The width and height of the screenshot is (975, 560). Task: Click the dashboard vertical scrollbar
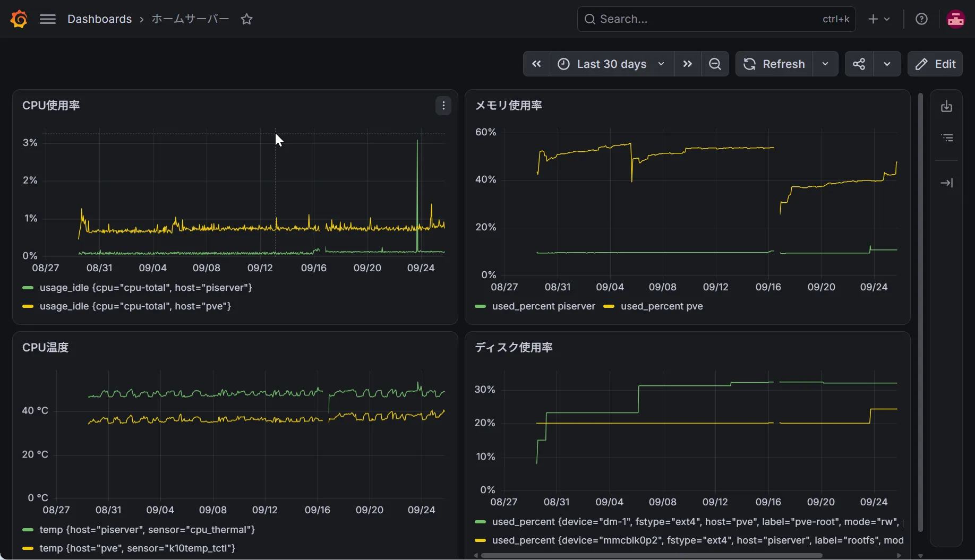point(920,312)
